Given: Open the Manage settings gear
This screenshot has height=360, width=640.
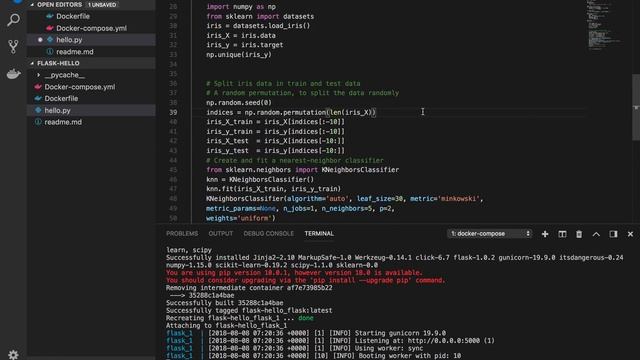Looking at the screenshot, I should (x=13, y=354).
